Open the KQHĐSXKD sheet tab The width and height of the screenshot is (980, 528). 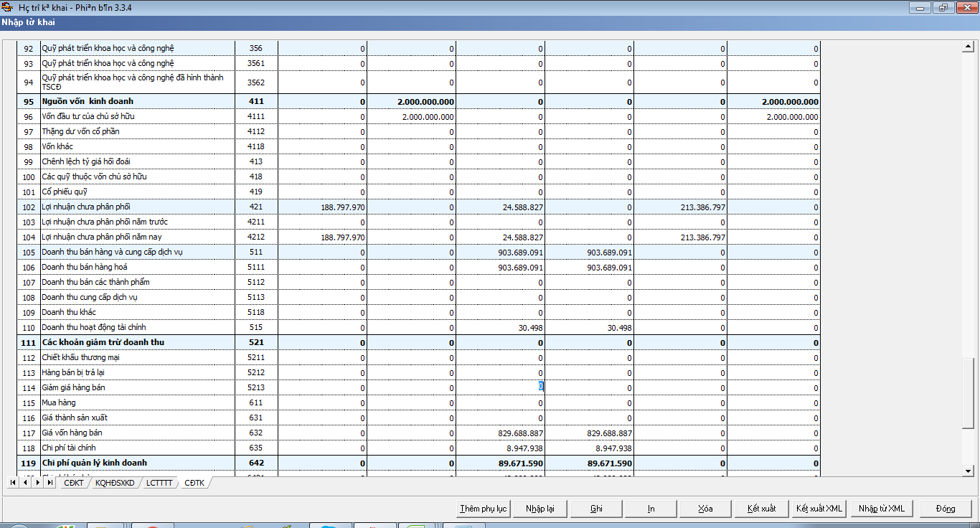115,483
